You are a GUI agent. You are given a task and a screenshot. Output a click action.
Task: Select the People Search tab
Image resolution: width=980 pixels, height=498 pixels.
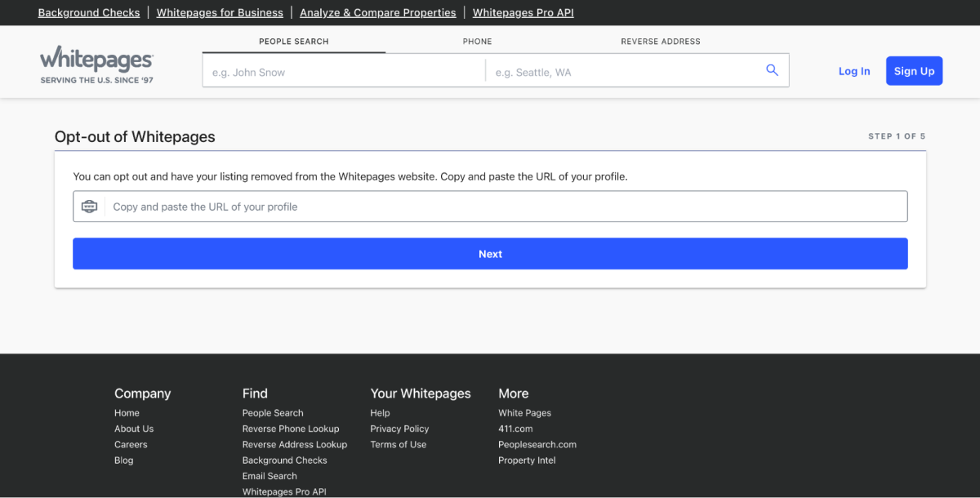tap(293, 42)
